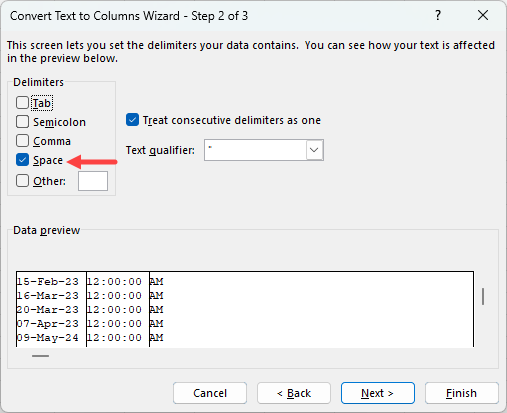Viewport: 507px width, 413px height.
Task: Toggle Treat consecutive delimiters as one
Action: point(132,120)
